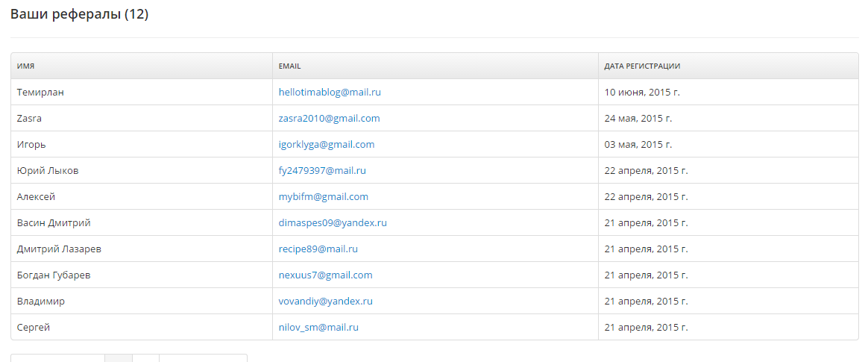
Task: Click vovandiy@yandex.ru email link
Action: [x=325, y=301]
